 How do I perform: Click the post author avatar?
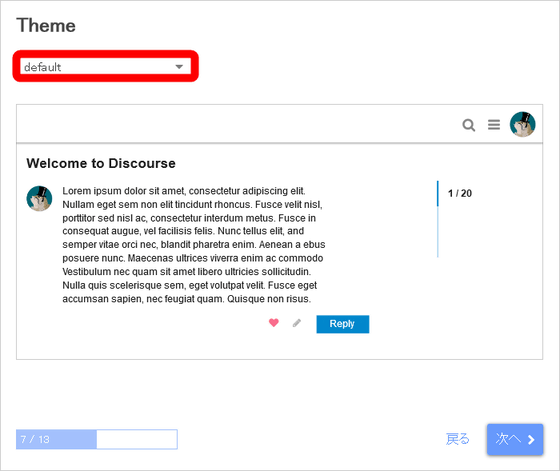39,199
